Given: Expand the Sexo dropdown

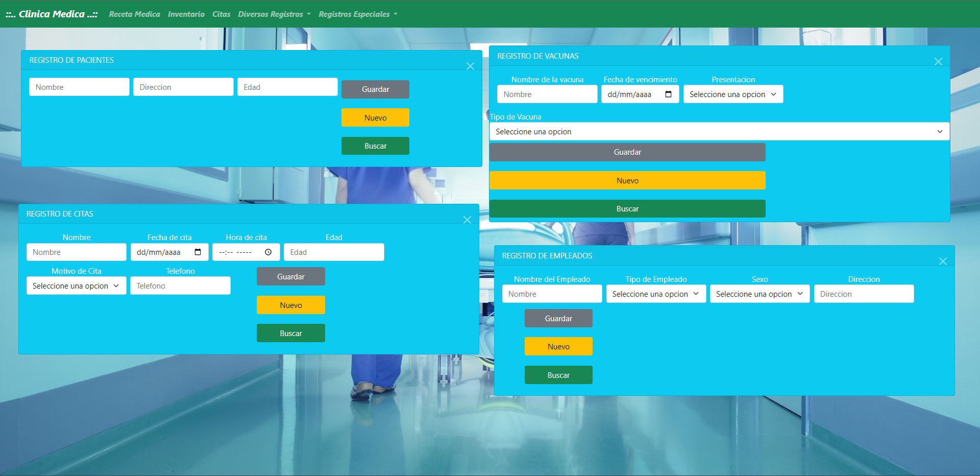Looking at the screenshot, I should point(759,294).
